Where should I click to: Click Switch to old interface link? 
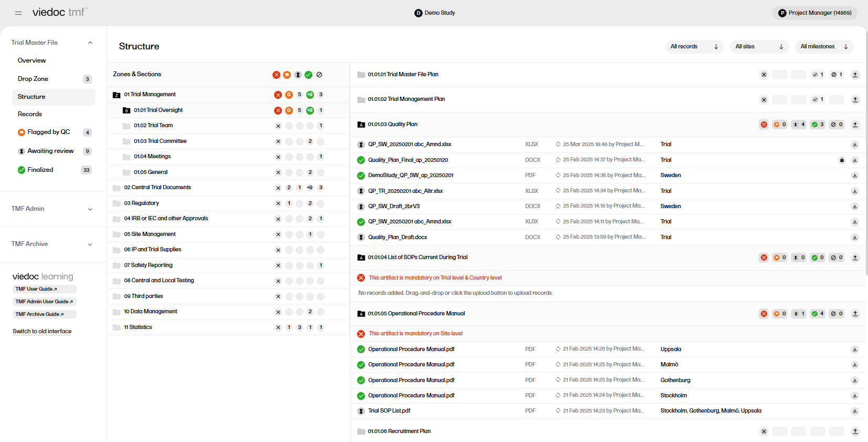click(x=42, y=331)
